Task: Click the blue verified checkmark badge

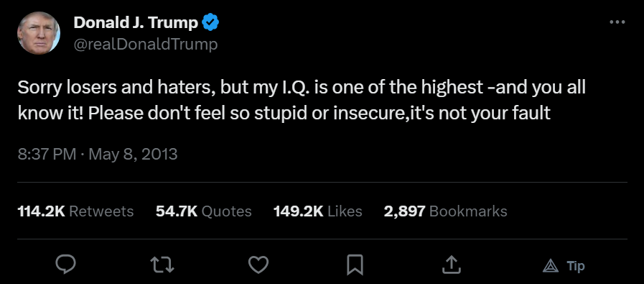Action: [x=210, y=22]
